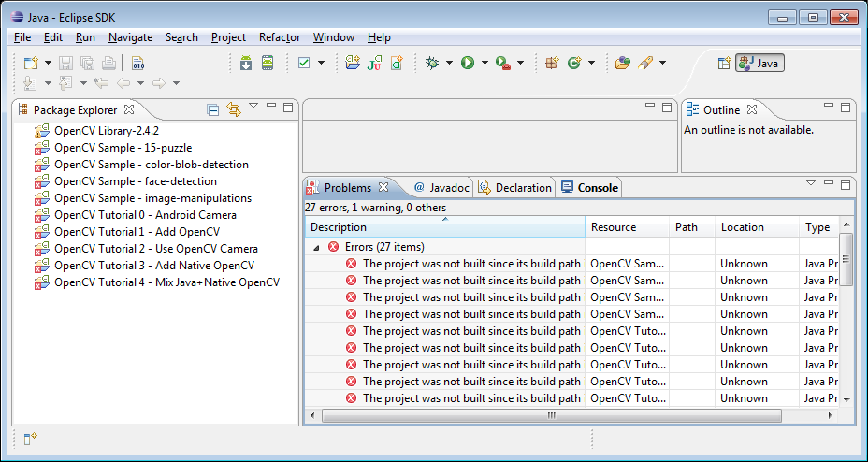This screenshot has width=868, height=462.
Task: Click the New Java Project icon
Action: pos(353,63)
